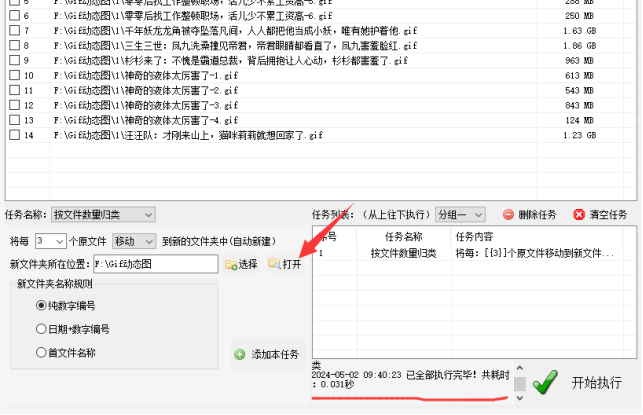Image resolution: width=643 pixels, height=415 pixels.
Task: Click the 任务名称 column header
Action: [404, 237]
